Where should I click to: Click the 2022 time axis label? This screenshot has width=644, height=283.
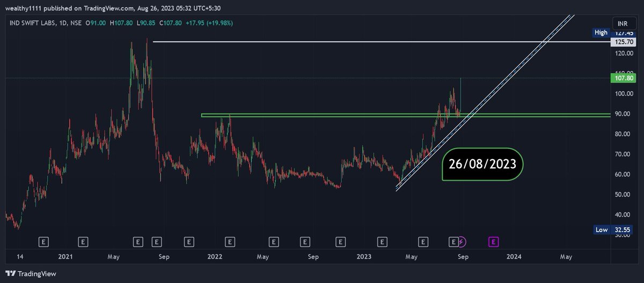(x=214, y=257)
